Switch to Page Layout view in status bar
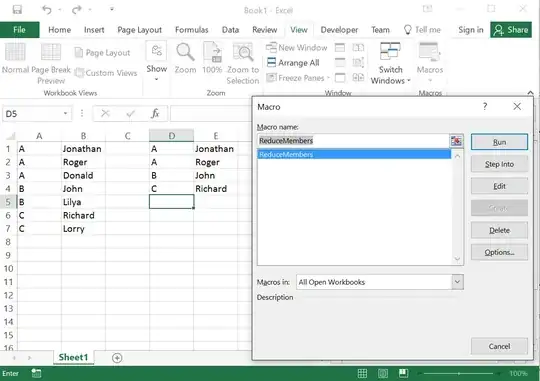The image size is (540, 381). click(383, 373)
